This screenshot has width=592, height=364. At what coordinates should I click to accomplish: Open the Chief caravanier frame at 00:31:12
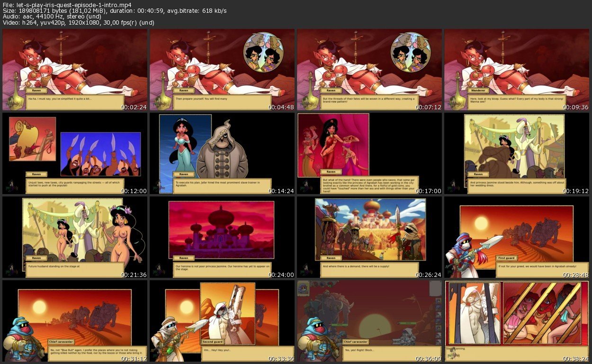(75, 321)
